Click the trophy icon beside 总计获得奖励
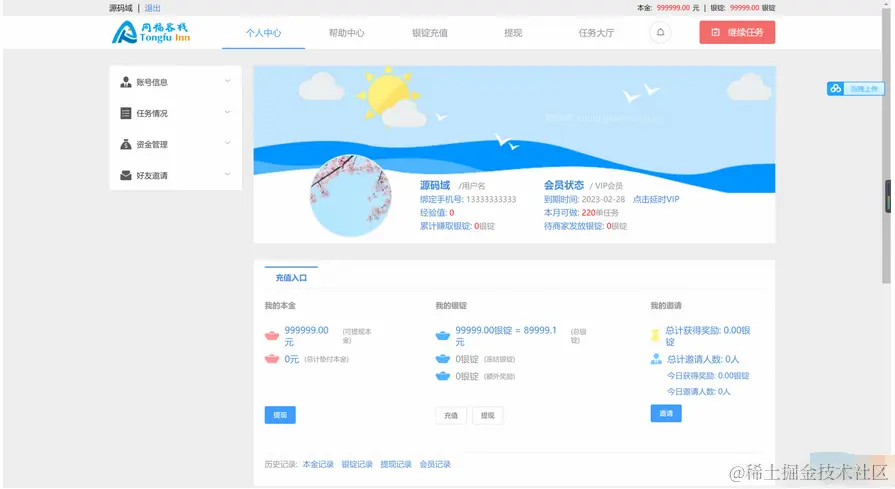Viewport: 895px width, 489px height. point(655,336)
